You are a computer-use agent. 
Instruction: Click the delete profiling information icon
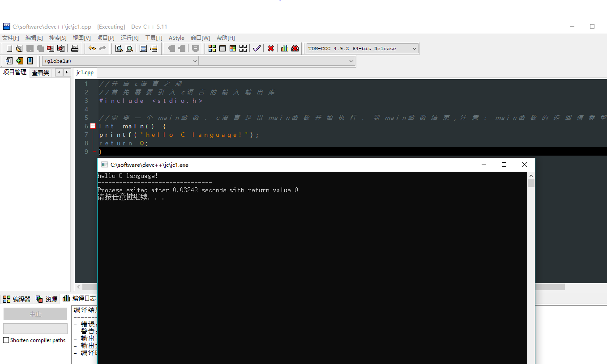(295, 48)
